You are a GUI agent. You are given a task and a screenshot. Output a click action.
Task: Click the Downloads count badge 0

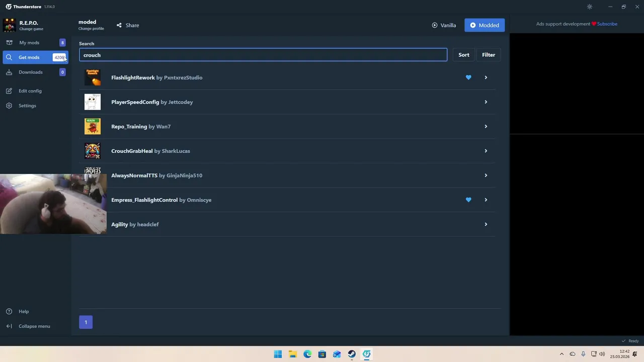click(62, 72)
